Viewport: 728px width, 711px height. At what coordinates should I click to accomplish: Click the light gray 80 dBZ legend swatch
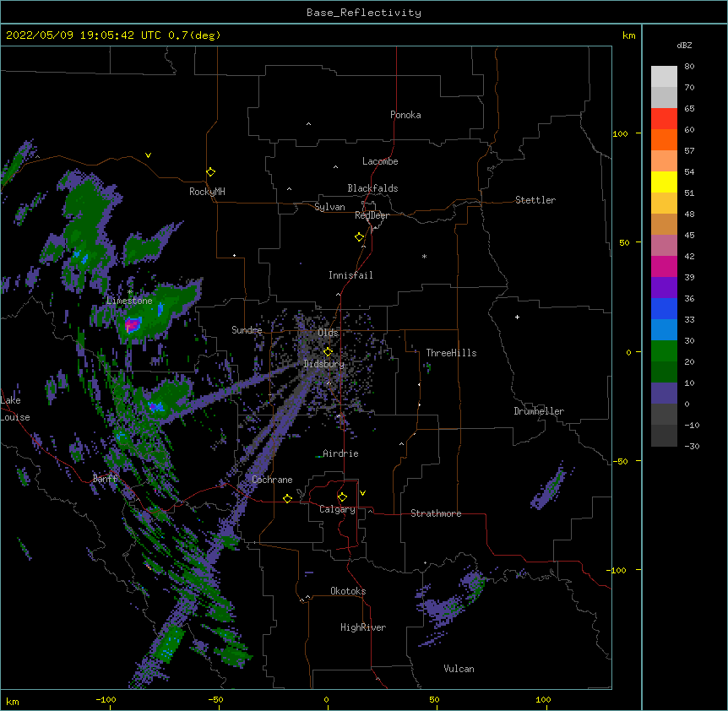coord(664,77)
